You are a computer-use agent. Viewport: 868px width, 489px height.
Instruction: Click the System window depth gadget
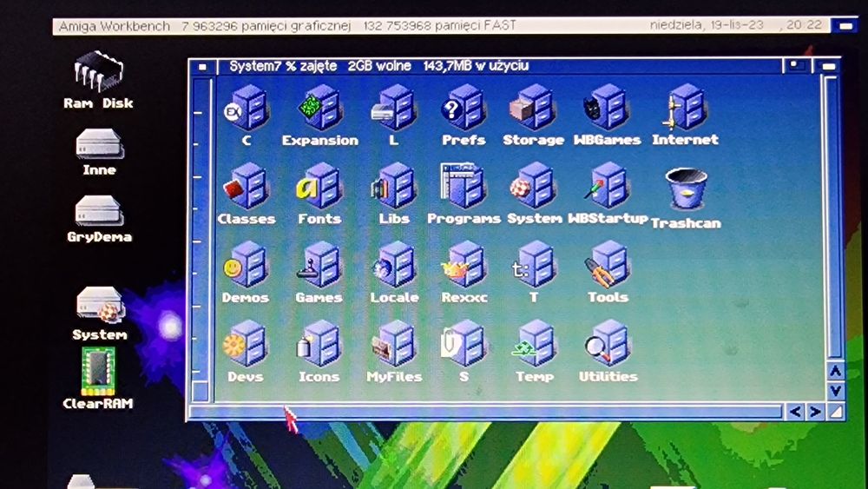[x=827, y=66]
